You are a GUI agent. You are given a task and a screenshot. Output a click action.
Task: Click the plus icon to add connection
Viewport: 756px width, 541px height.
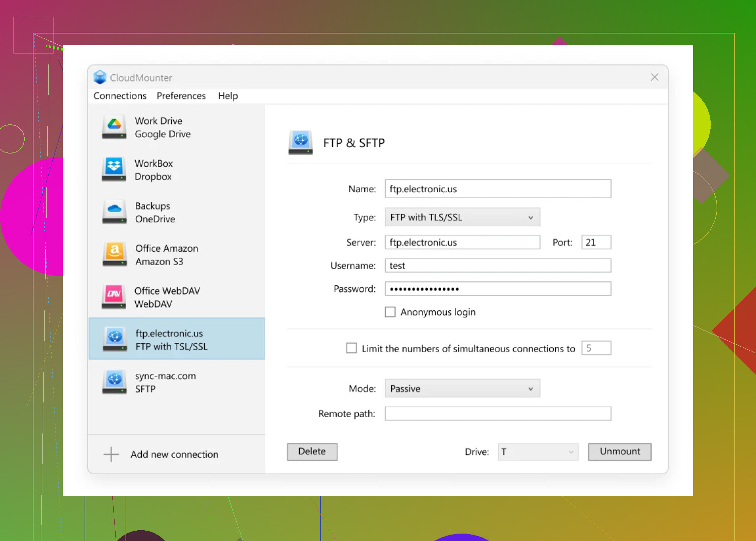point(111,454)
